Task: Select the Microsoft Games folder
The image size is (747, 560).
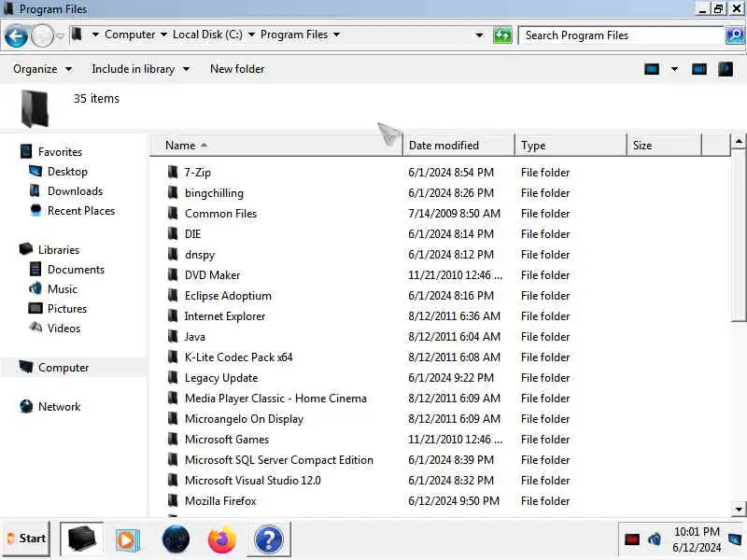Action: pos(226,439)
